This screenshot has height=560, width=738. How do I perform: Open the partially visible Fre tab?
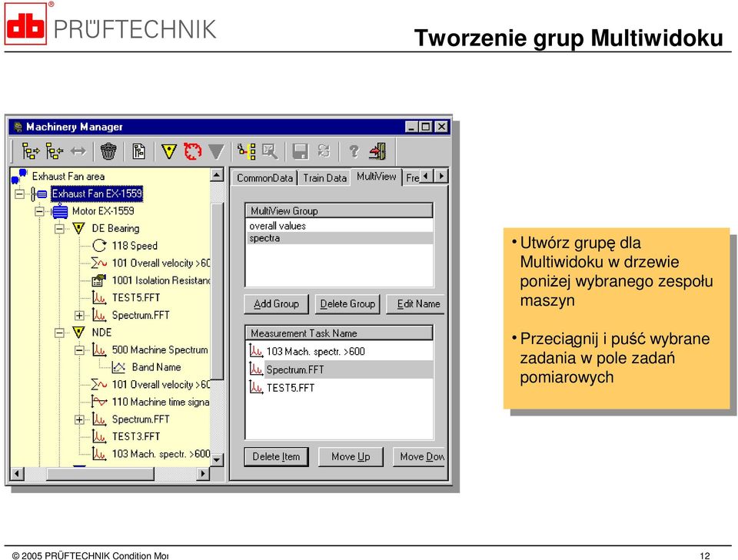(412, 177)
